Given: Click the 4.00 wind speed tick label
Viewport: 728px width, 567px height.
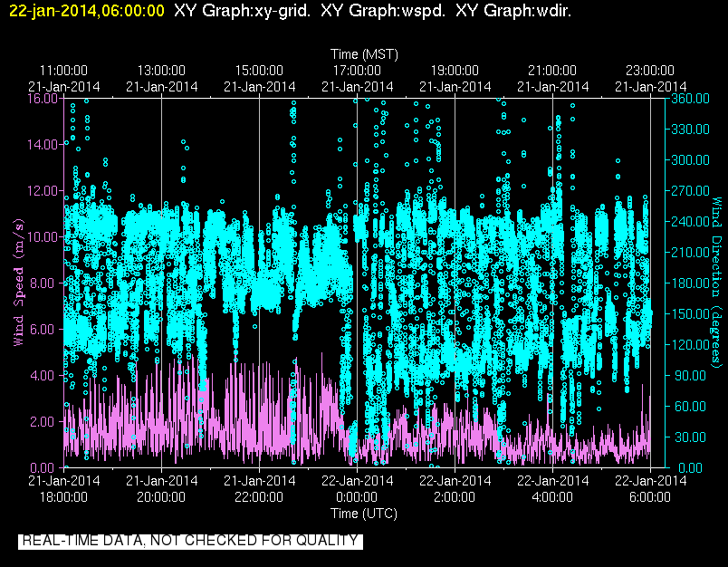Looking at the screenshot, I should point(45,376).
